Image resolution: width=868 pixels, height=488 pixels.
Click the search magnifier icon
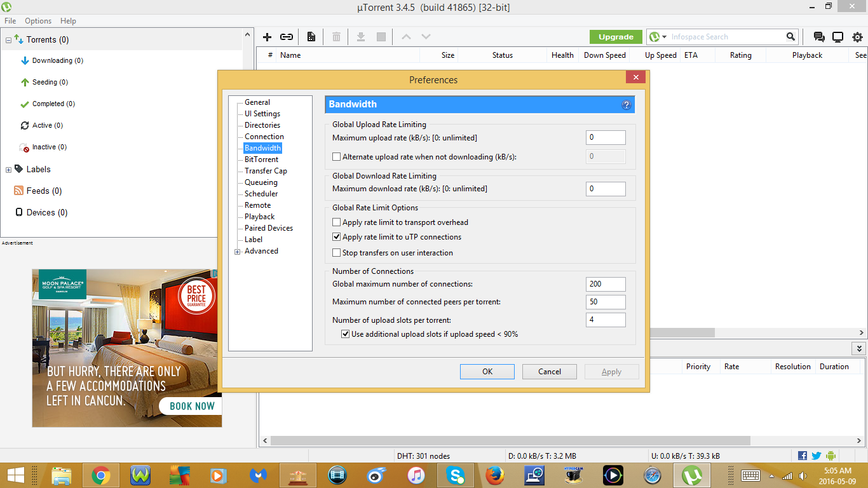click(x=790, y=37)
